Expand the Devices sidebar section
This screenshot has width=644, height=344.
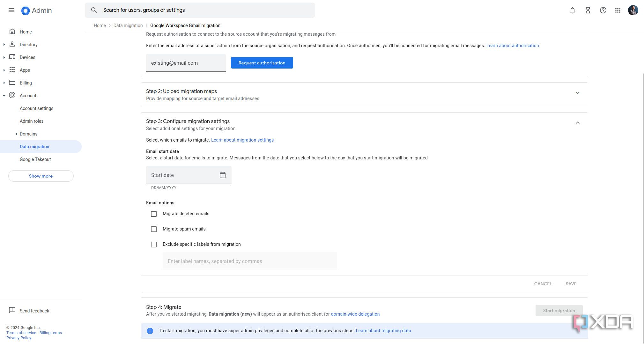(x=4, y=57)
